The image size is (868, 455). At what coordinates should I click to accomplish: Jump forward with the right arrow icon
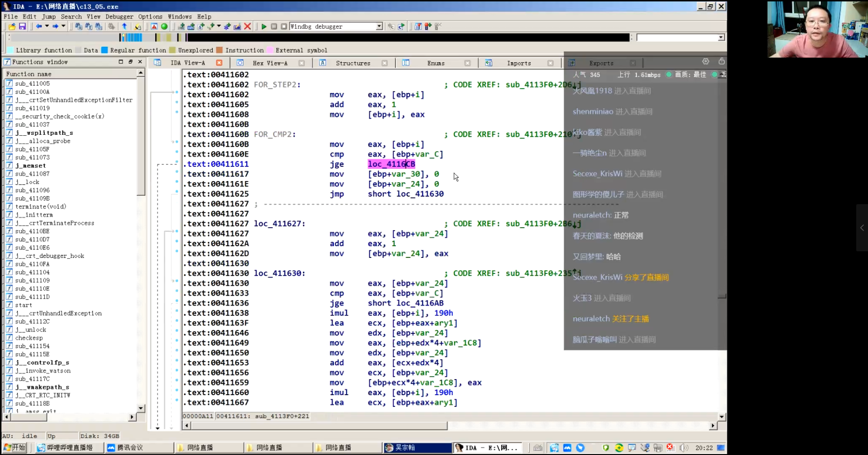(x=55, y=26)
